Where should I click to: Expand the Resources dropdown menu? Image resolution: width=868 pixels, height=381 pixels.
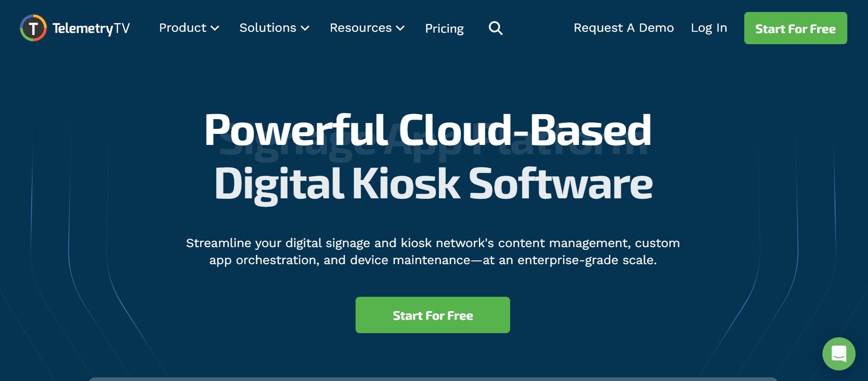(x=367, y=28)
